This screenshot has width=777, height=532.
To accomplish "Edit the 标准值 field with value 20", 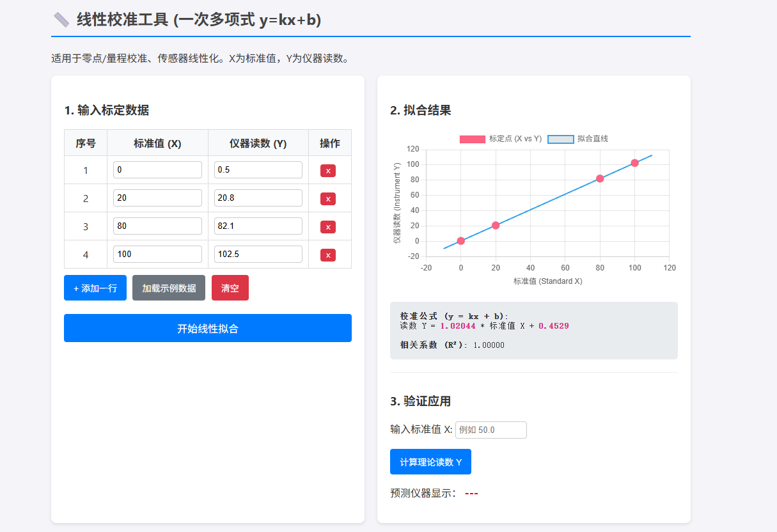I will point(157,198).
